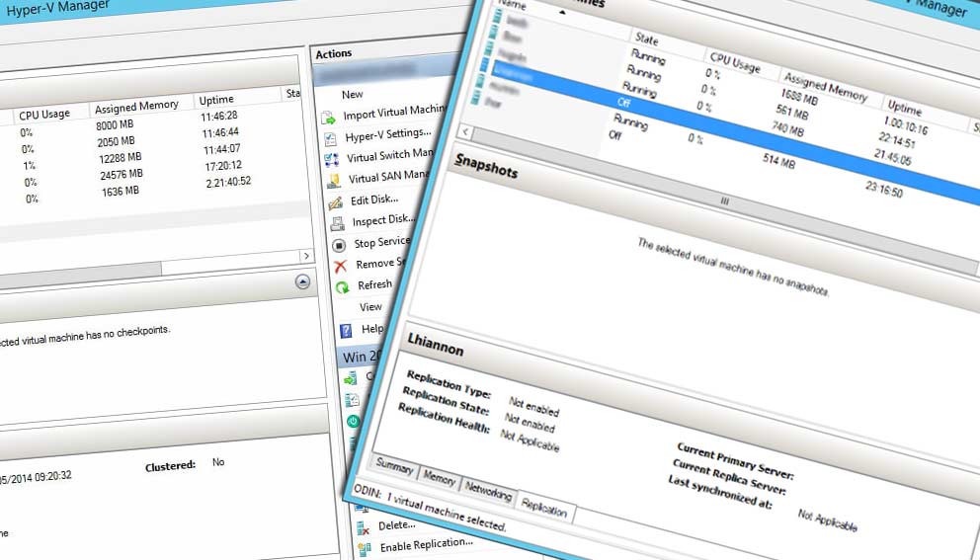Click the Inspect Disk icon

(338, 224)
